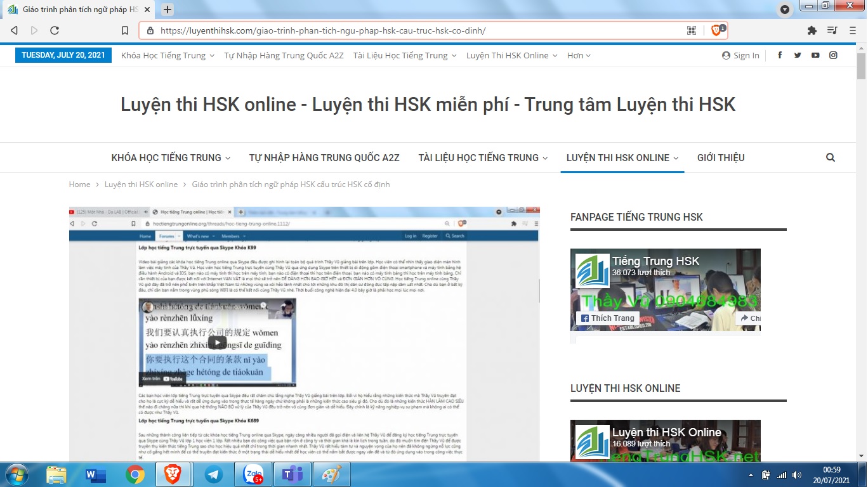Launch Telegram from the taskbar
Screen dimensions: 868x487
coord(214,474)
